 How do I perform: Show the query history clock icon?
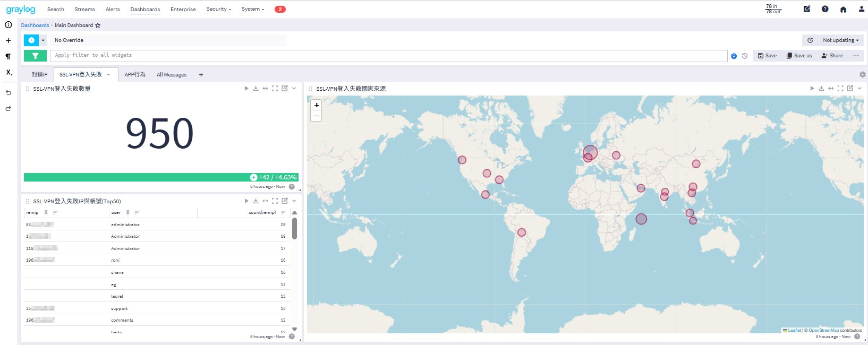point(745,56)
